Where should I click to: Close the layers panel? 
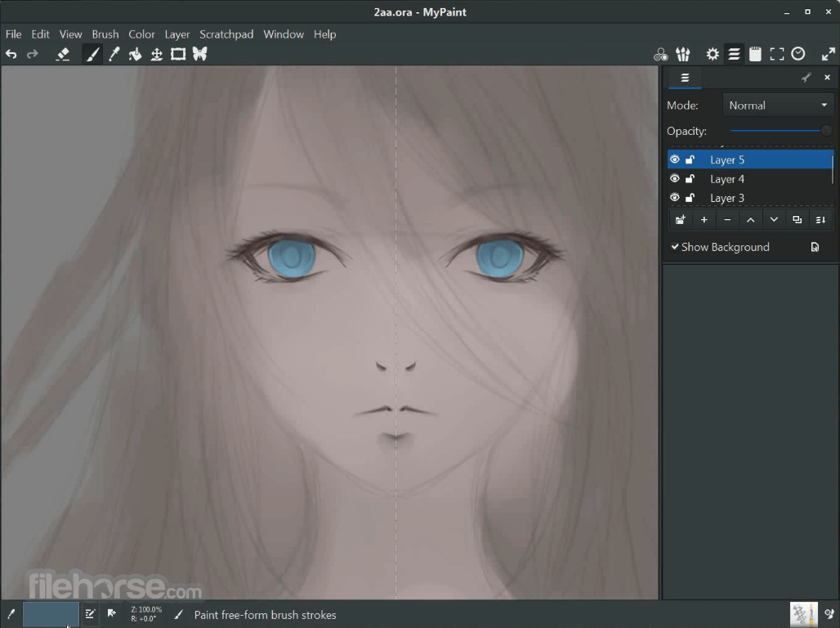[x=827, y=78]
